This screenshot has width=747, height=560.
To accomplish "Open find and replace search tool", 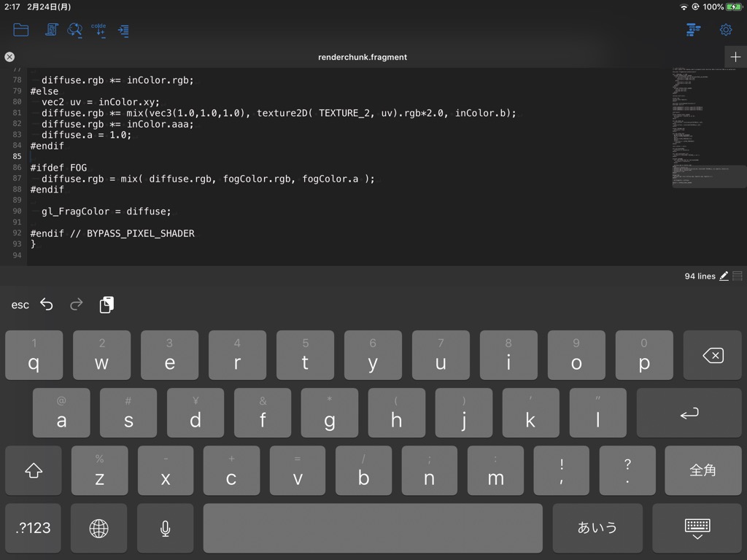I will (74, 30).
